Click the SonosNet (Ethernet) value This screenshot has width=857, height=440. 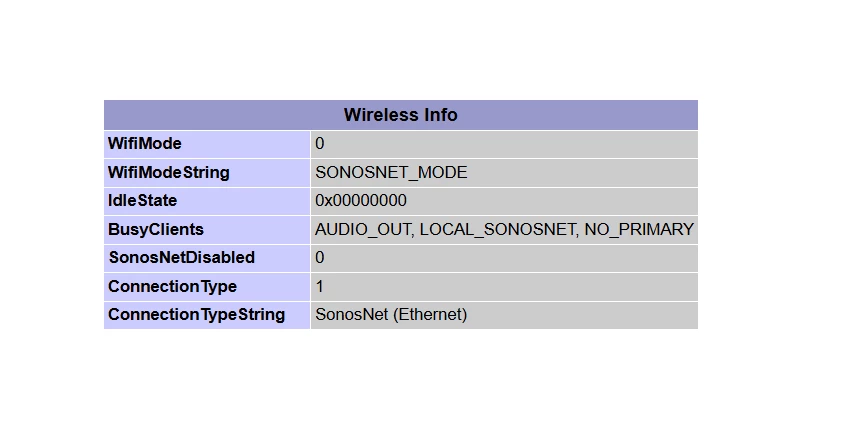pyautogui.click(x=391, y=314)
